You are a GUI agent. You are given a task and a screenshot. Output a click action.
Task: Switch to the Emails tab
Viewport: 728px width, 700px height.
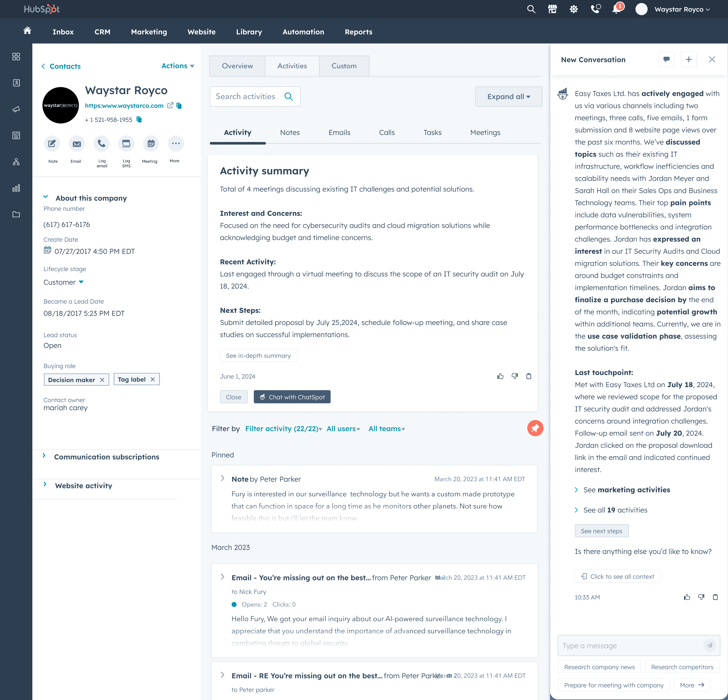pyautogui.click(x=339, y=133)
